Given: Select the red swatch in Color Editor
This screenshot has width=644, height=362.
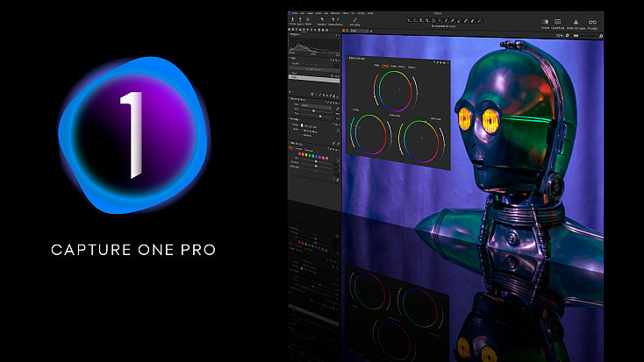Looking at the screenshot, I should coord(300,154).
